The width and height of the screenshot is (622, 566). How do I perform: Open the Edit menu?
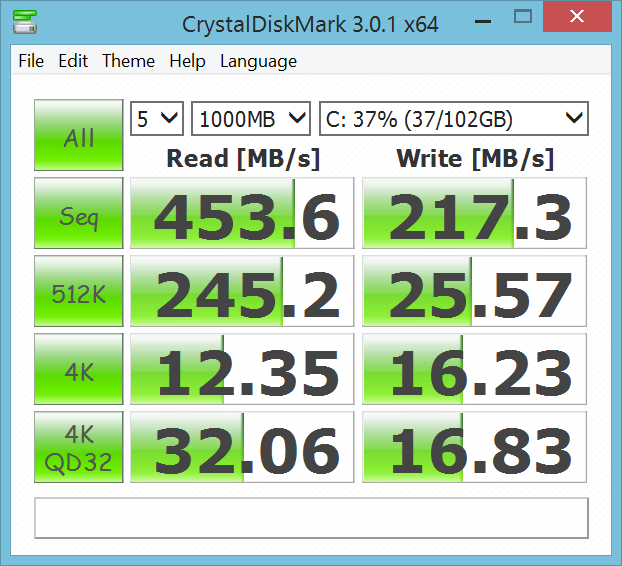73,61
